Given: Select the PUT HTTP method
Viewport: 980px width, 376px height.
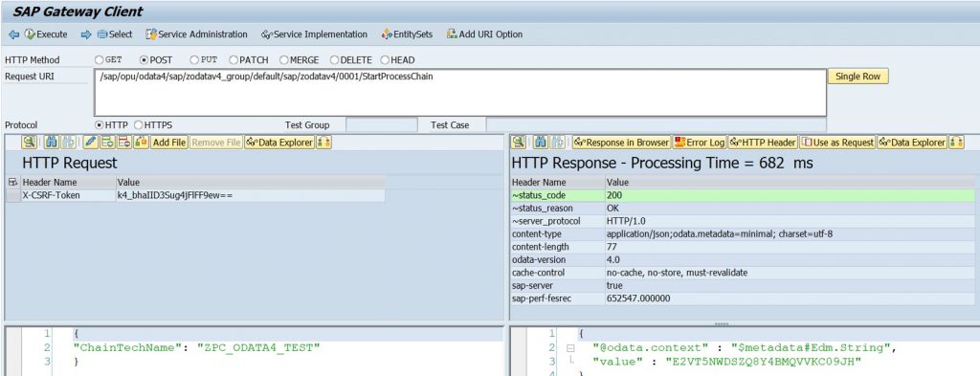Looking at the screenshot, I should [x=194, y=60].
